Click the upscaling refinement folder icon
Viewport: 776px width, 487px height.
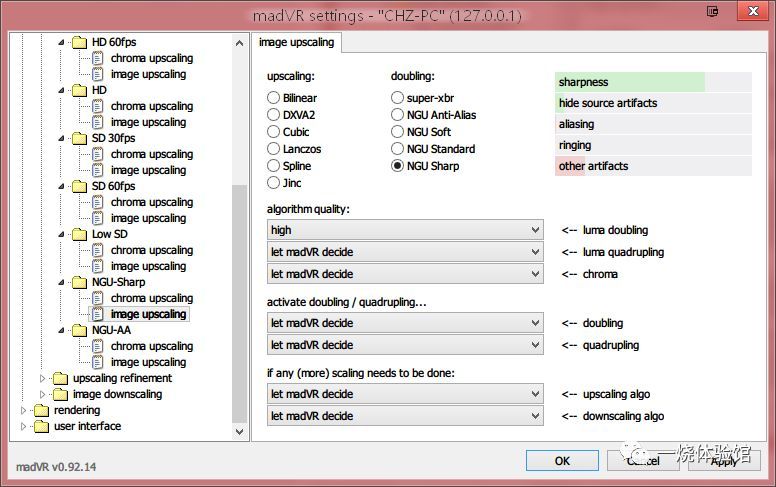coord(60,378)
